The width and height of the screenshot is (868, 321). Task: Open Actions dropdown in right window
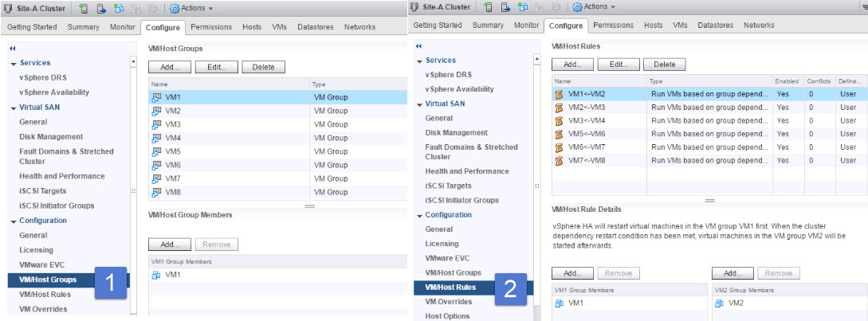click(594, 7)
